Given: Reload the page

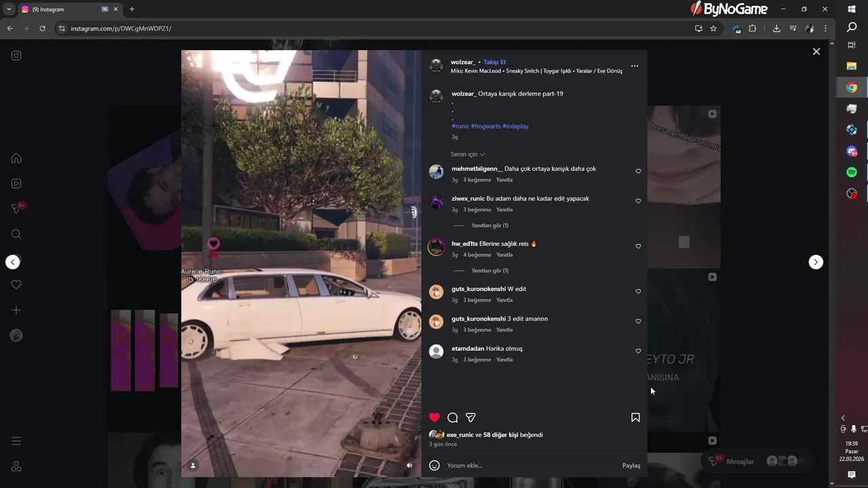Looking at the screenshot, I should (x=42, y=28).
